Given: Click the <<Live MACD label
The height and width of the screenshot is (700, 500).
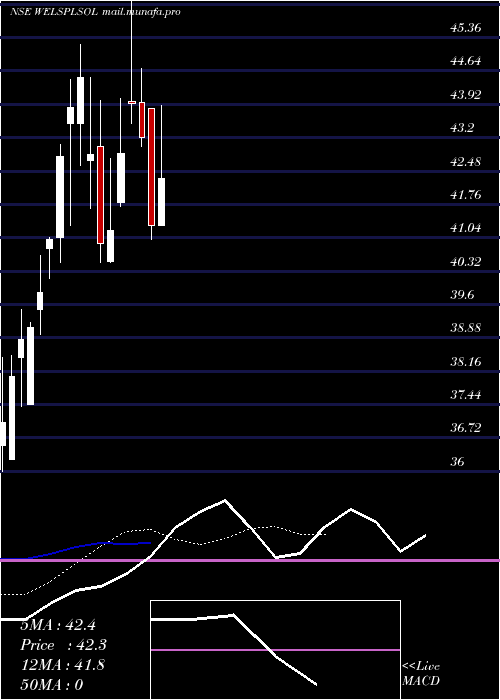Looking at the screenshot, I should [x=421, y=673].
